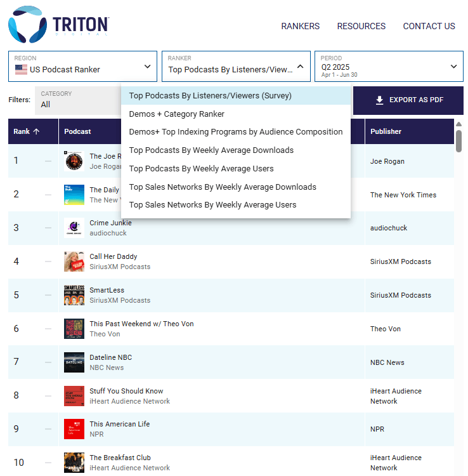The height and width of the screenshot is (476, 468).
Task: Open the RESOURCES navigation menu
Action: click(361, 26)
